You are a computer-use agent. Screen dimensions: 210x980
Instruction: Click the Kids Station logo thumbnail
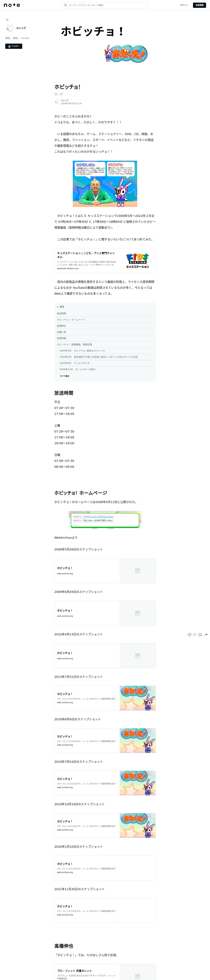[x=138, y=261]
